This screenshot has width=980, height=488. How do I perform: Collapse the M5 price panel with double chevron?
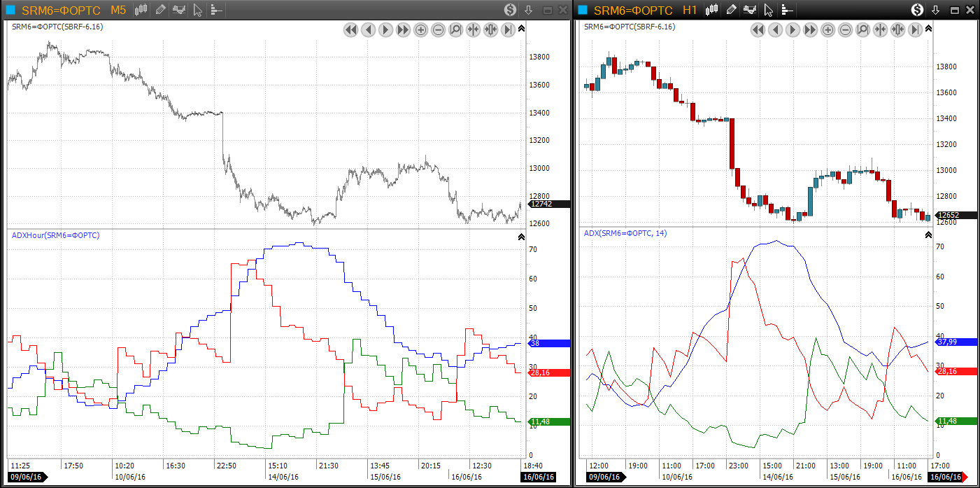click(x=521, y=28)
